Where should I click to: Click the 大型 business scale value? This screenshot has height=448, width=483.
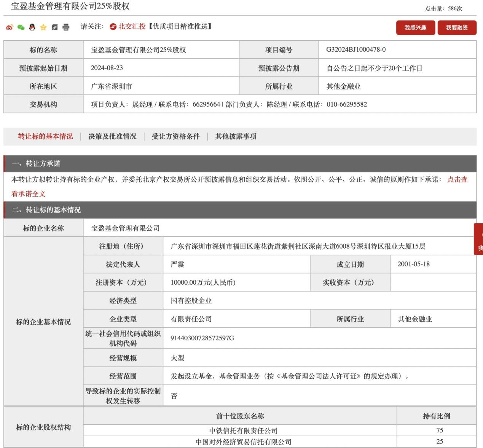177,358
